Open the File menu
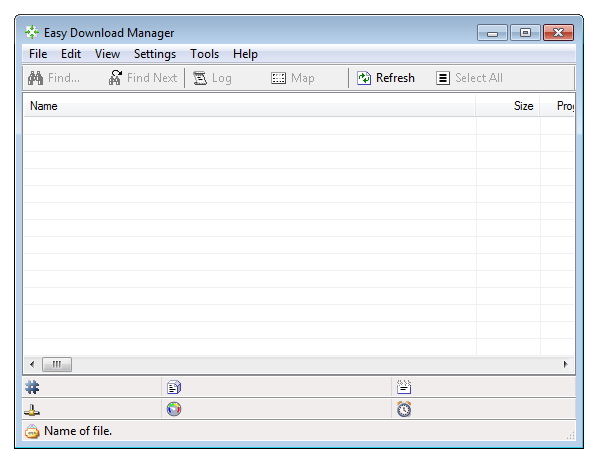The image size is (596, 464). (38, 54)
